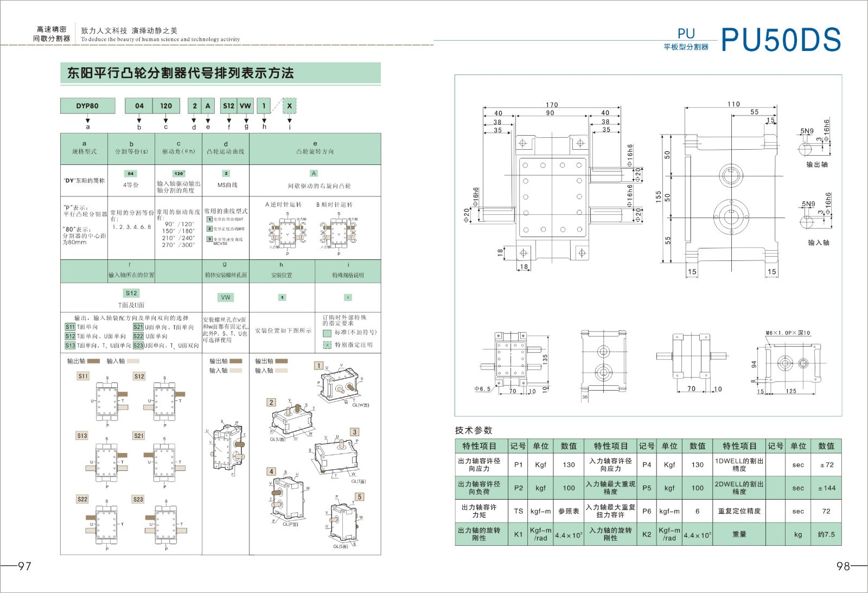Click the P4 symbol cell
This screenshot has width=868, height=593.
click(x=647, y=465)
